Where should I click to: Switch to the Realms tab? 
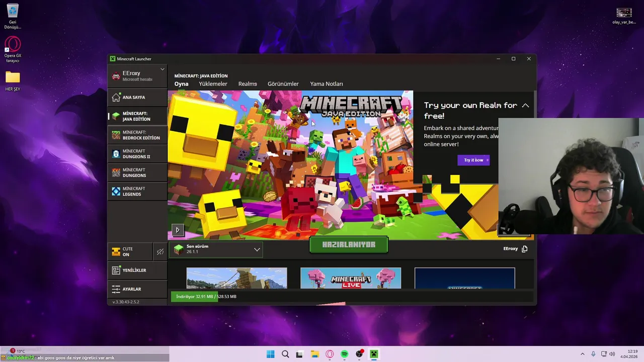point(248,84)
